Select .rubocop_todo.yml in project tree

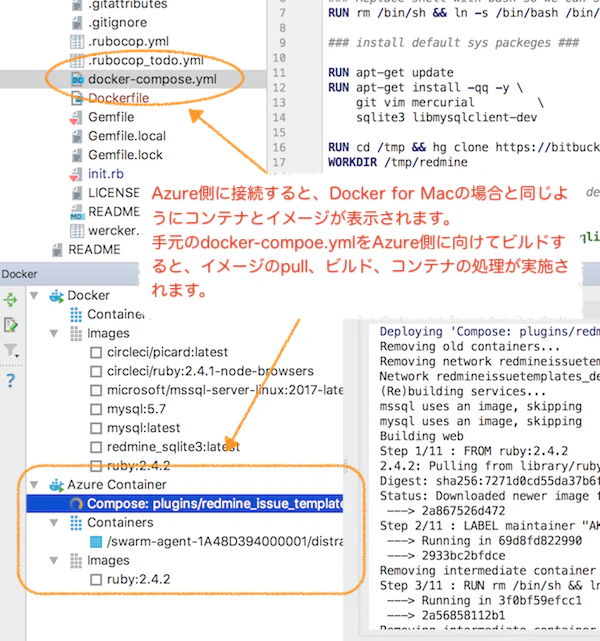146,61
